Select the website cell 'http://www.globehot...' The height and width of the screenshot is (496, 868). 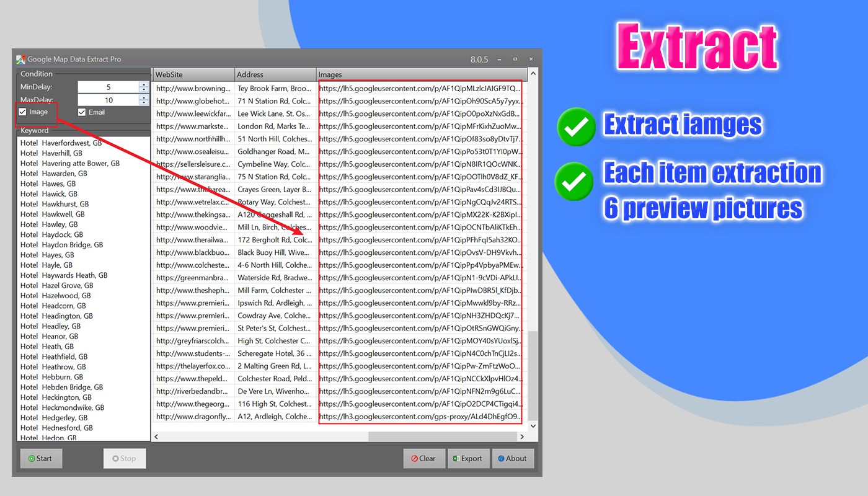click(x=193, y=101)
